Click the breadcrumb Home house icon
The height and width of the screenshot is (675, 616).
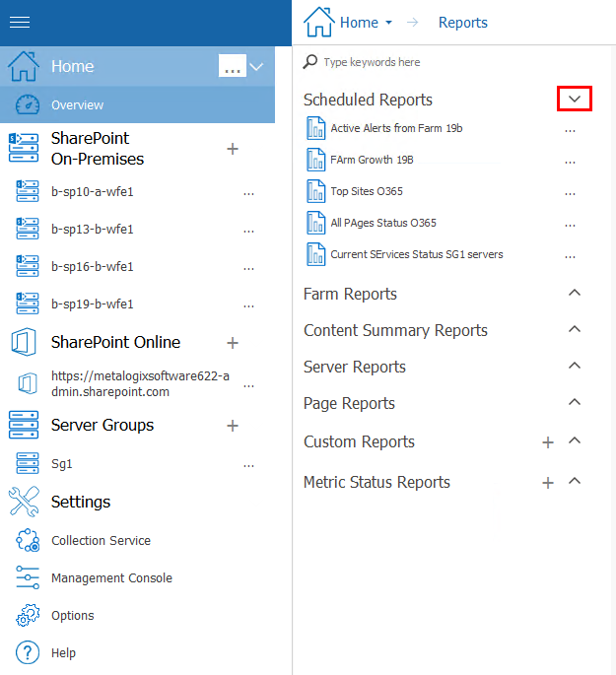coord(319,22)
